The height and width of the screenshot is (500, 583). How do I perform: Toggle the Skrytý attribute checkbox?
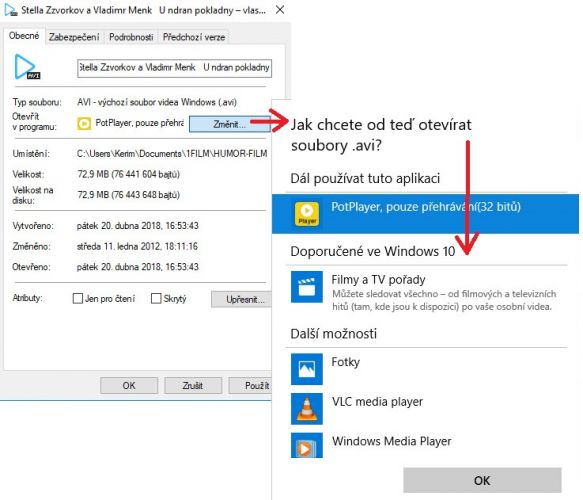156,298
